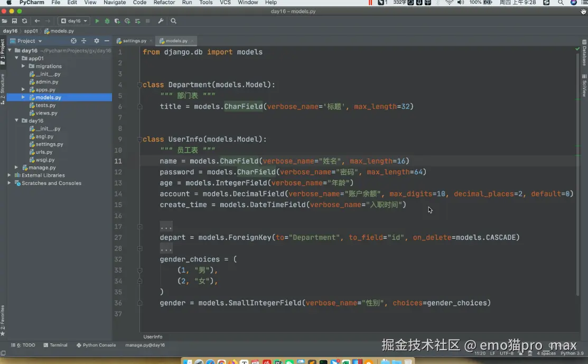588x364 pixels.
Task: Close the models.py editor tab
Action: pyautogui.click(x=192, y=41)
